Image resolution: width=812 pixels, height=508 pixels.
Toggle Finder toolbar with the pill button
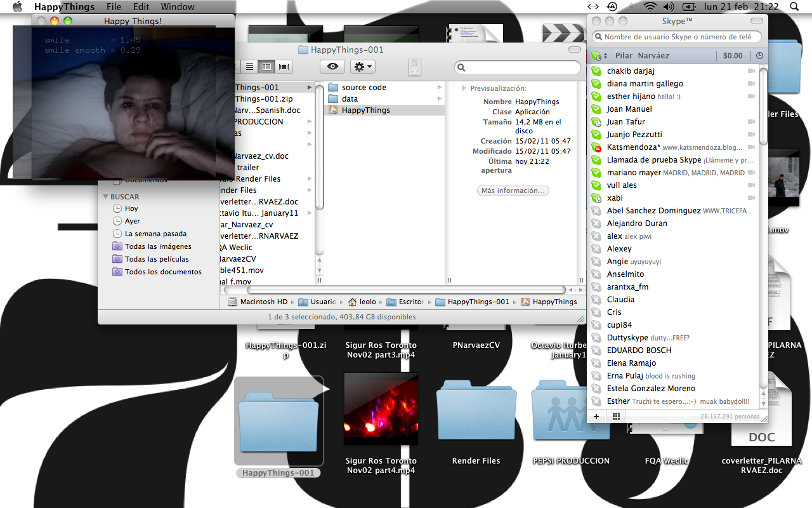[574, 50]
